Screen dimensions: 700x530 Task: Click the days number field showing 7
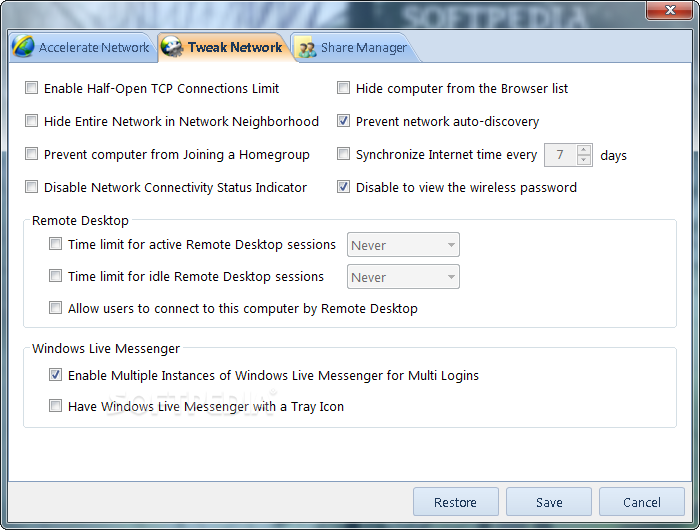pos(560,155)
